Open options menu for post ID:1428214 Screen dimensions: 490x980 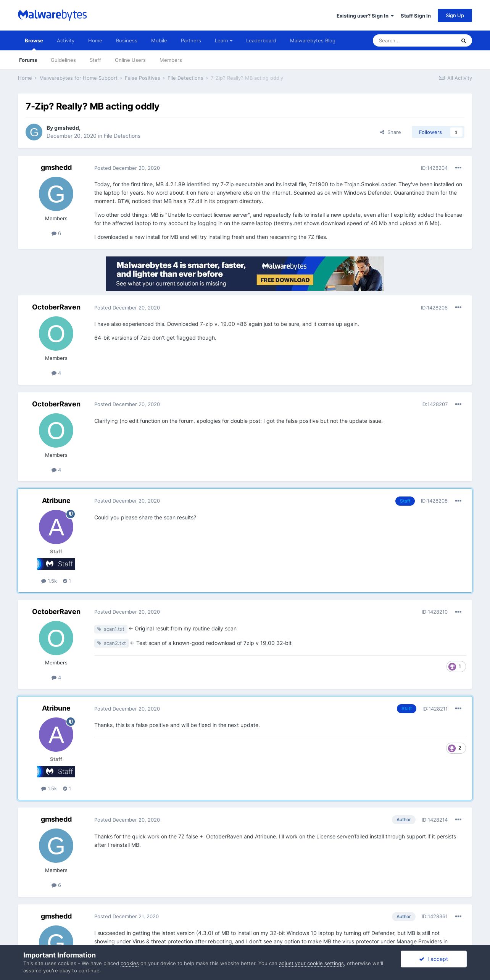click(x=458, y=820)
